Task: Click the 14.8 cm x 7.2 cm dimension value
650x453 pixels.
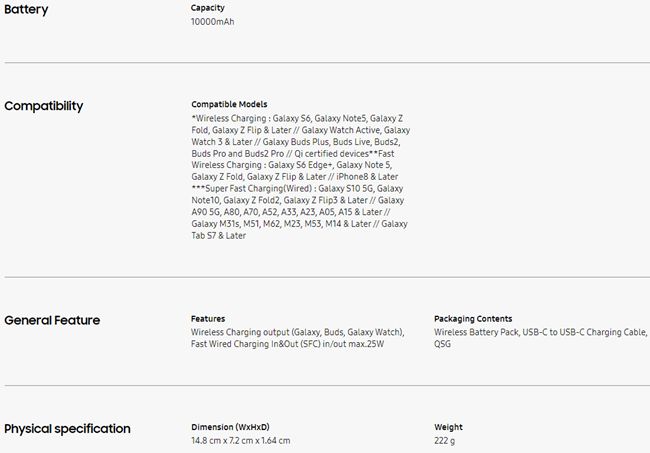Action: click(x=240, y=440)
